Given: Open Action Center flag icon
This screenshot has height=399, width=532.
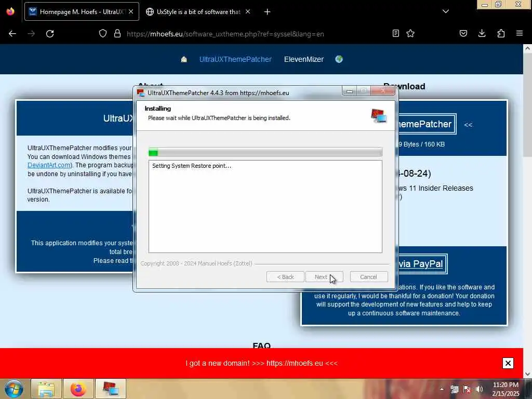Looking at the screenshot, I should 467,389.
